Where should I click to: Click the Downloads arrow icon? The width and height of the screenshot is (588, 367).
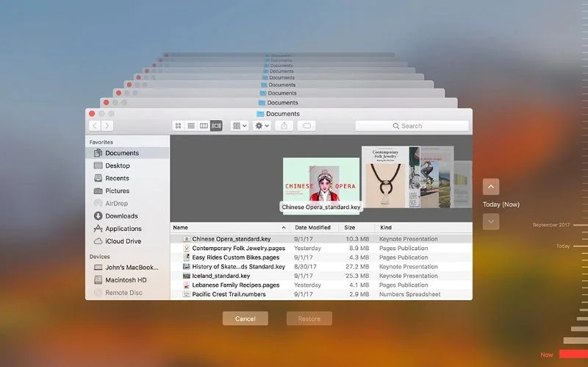[x=98, y=215]
